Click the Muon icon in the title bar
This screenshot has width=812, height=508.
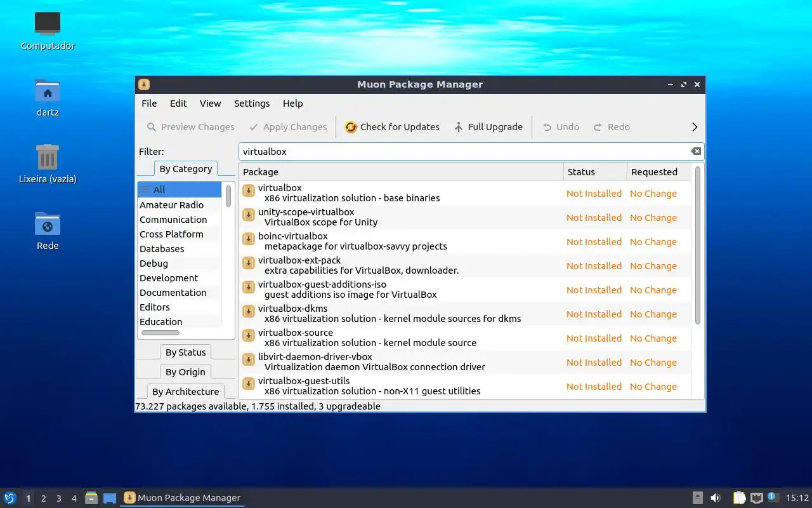(x=144, y=84)
